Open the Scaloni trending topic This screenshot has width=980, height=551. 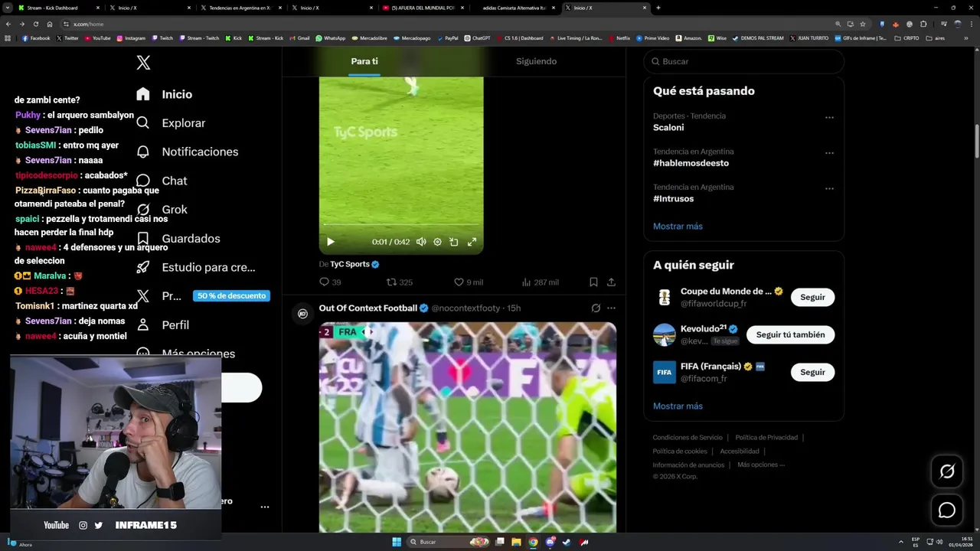[x=668, y=128]
